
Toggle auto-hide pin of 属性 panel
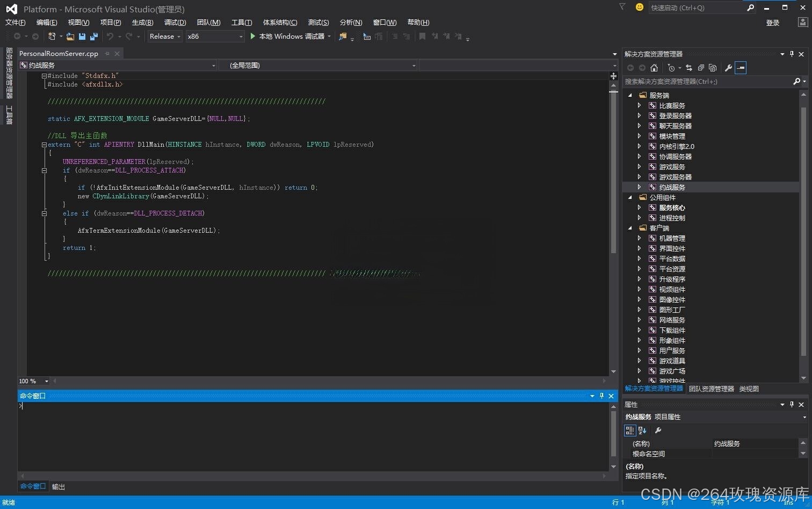pos(792,404)
